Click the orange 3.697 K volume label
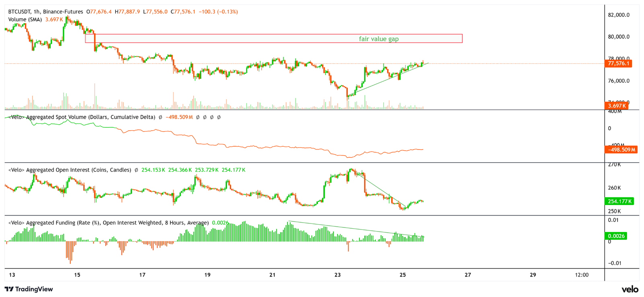Image resolution: width=644 pixels, height=297 pixels. click(x=616, y=106)
